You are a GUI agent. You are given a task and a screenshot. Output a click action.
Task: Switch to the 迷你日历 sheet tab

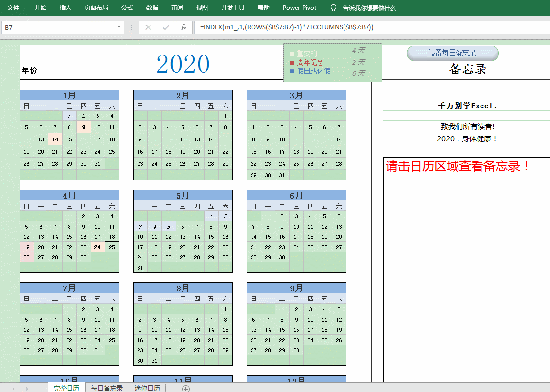pyautogui.click(x=146, y=388)
